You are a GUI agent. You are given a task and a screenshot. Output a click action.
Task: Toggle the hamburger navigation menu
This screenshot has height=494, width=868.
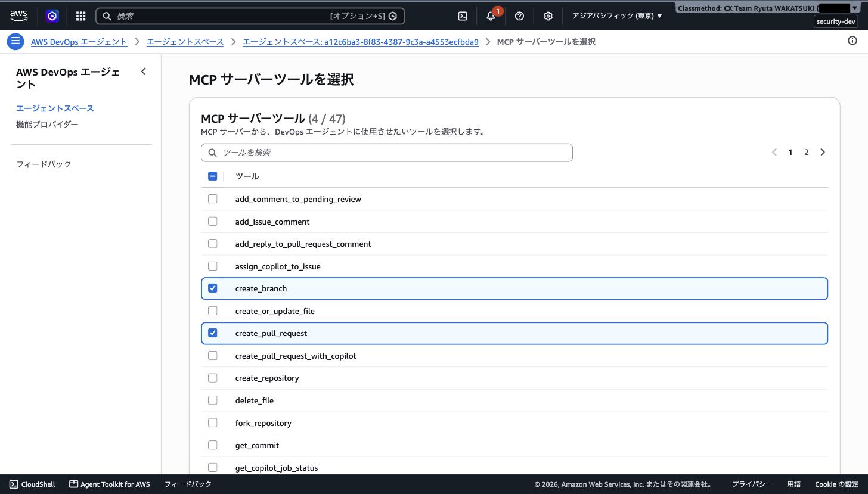(15, 41)
